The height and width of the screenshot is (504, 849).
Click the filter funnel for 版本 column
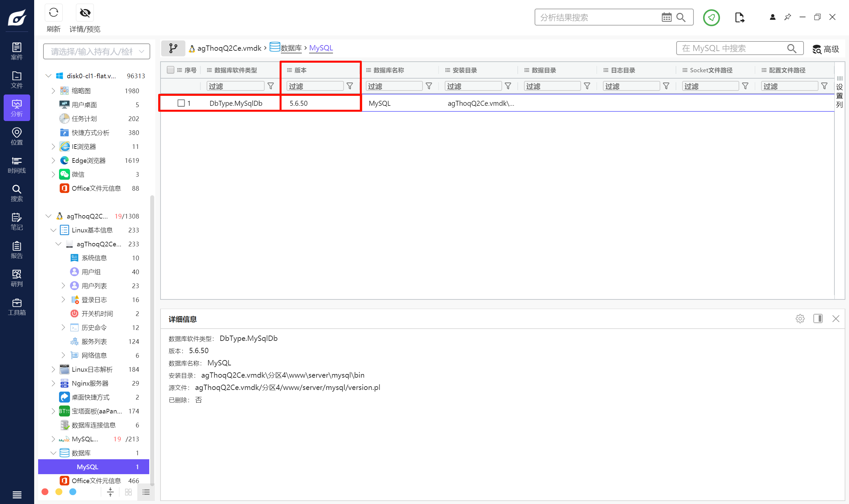pyautogui.click(x=350, y=86)
